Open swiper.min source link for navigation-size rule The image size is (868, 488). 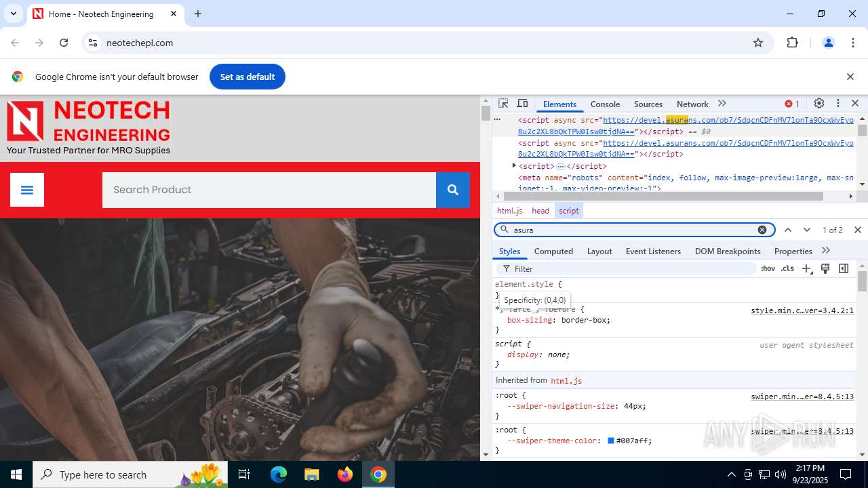pyautogui.click(x=802, y=396)
